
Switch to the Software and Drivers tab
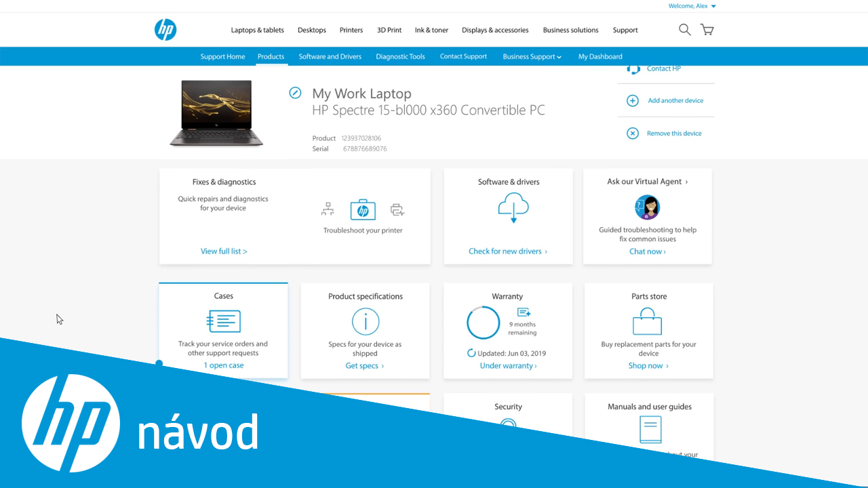point(330,56)
